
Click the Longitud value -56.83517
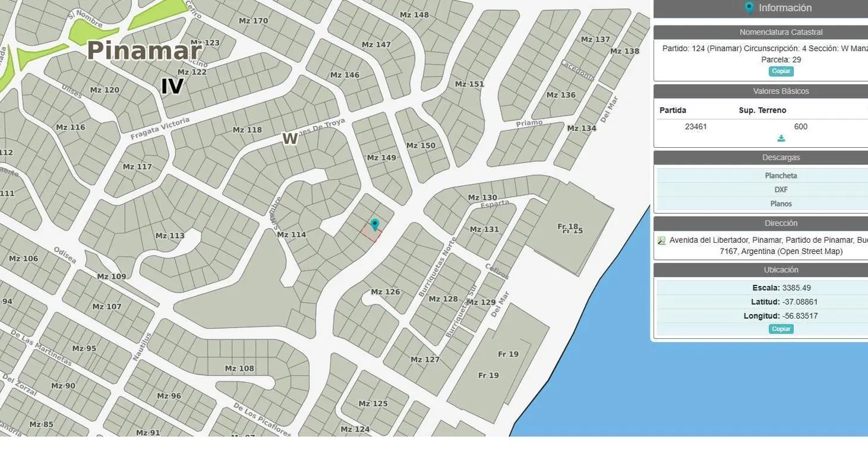(800, 316)
